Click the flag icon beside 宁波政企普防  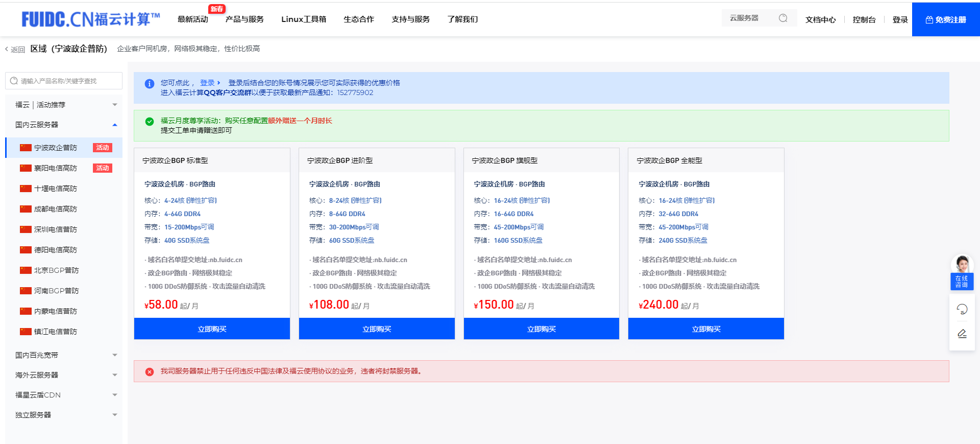26,148
